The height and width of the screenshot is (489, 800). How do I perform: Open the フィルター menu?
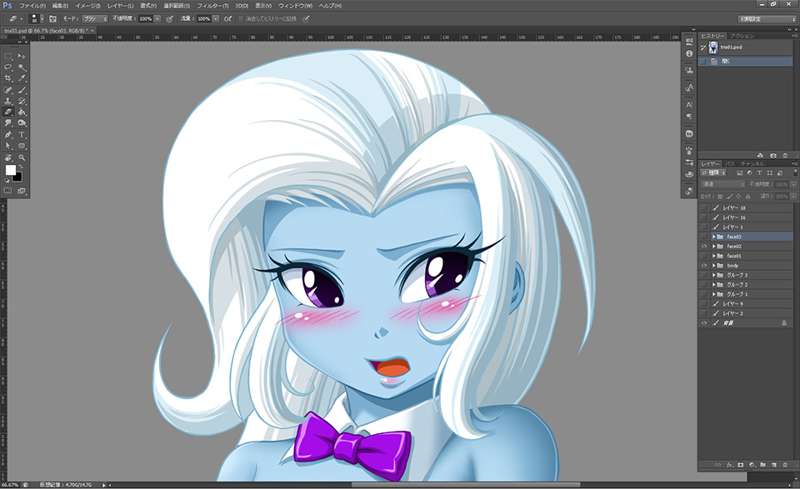[213, 6]
